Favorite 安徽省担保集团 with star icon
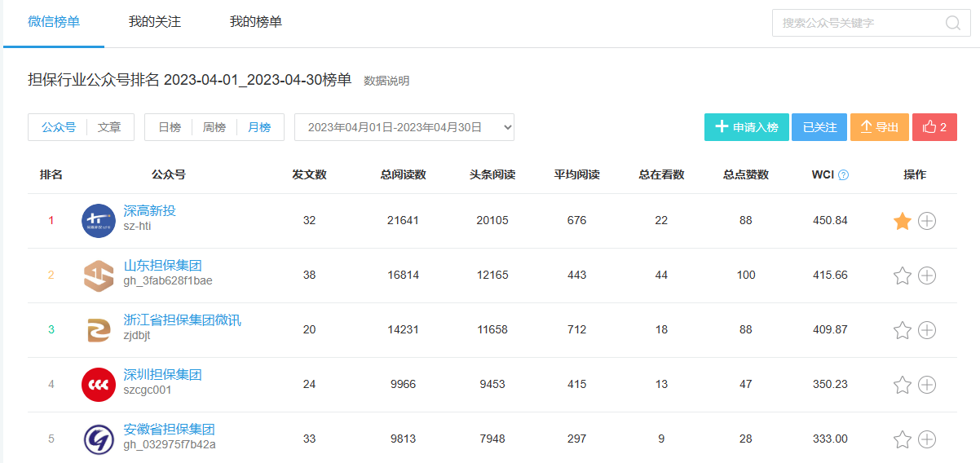 click(x=902, y=439)
